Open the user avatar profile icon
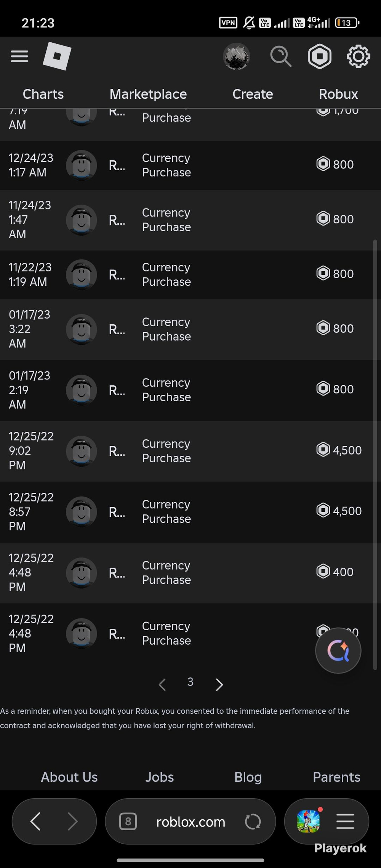The image size is (381, 868). (237, 56)
